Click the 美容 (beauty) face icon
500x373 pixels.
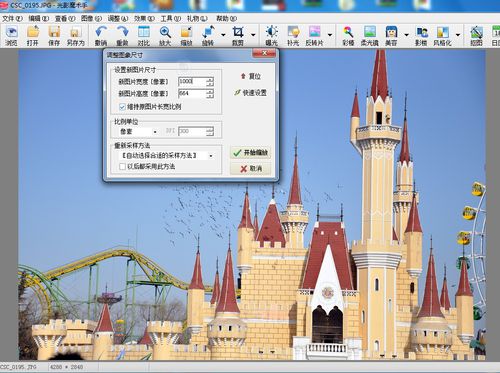pyautogui.click(x=391, y=36)
